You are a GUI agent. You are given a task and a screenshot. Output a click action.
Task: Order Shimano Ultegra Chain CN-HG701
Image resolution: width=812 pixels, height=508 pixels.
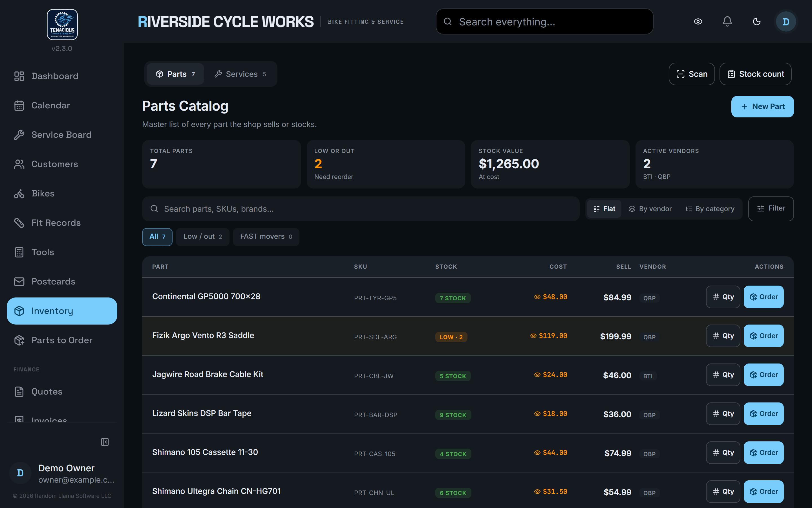click(x=764, y=492)
